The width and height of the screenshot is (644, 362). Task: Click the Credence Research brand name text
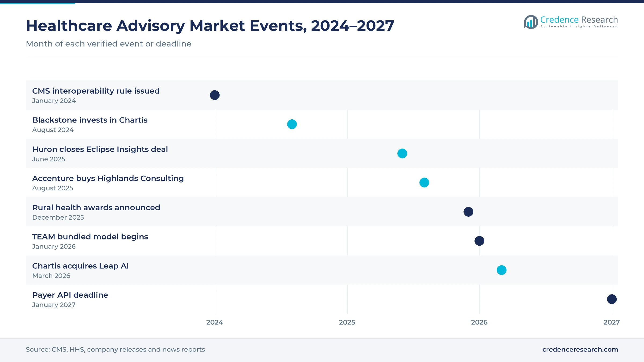click(x=579, y=20)
